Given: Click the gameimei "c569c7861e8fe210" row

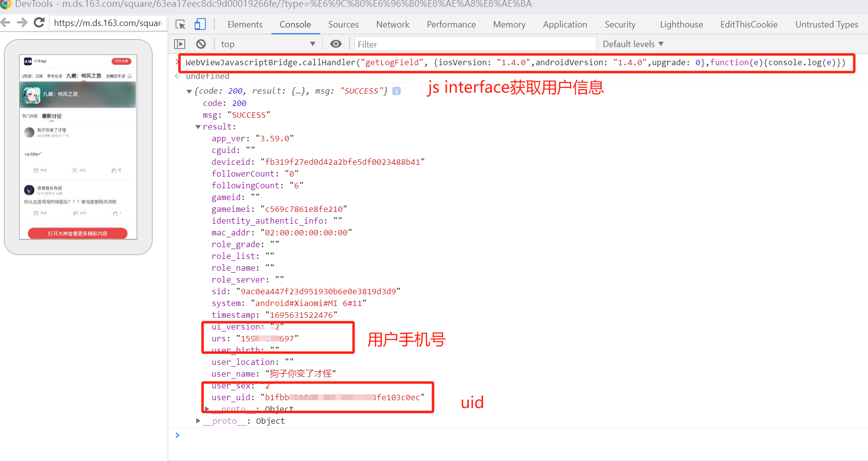Looking at the screenshot, I should click(x=280, y=209).
